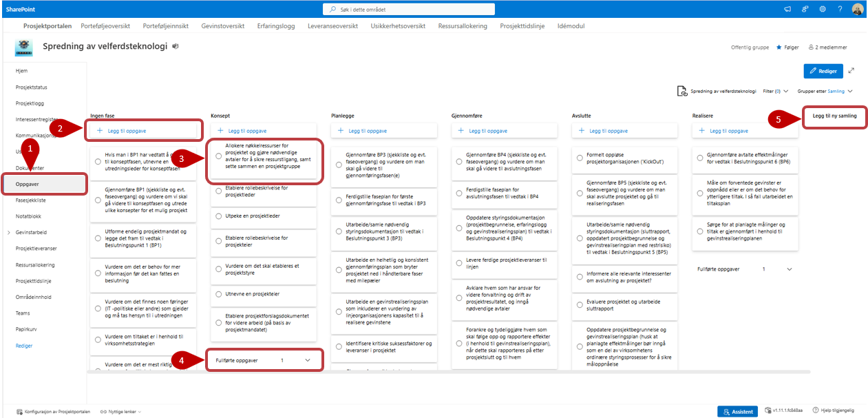This screenshot has height=418, width=868.
Task: Click the project logo thumbnail
Action: point(24,48)
